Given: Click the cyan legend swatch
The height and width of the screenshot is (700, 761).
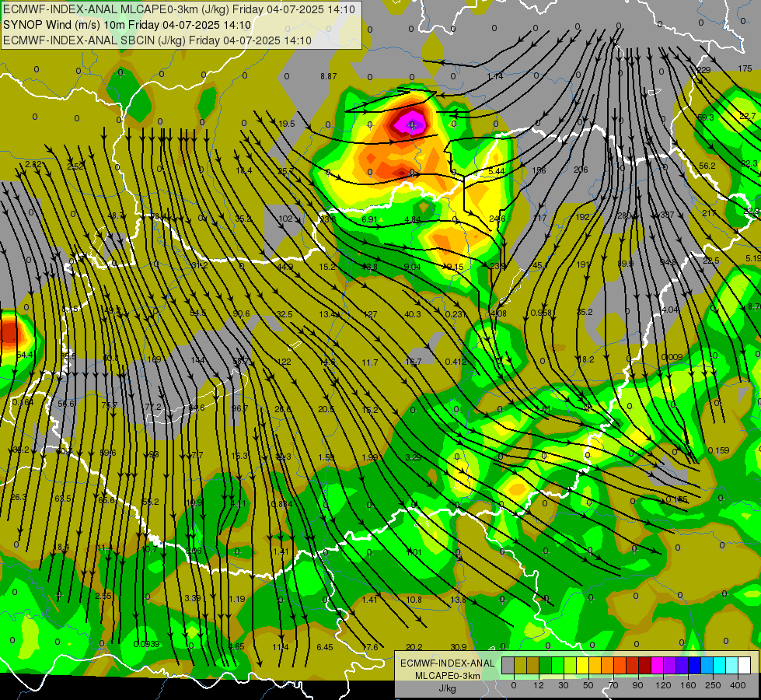Looking at the screenshot, I should point(719,665).
